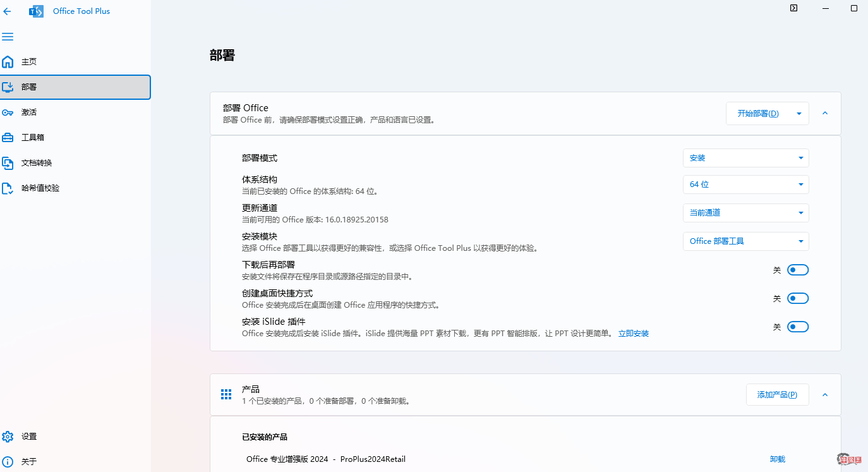Turn on 安装 iSlide 插件 switch

coord(797,327)
